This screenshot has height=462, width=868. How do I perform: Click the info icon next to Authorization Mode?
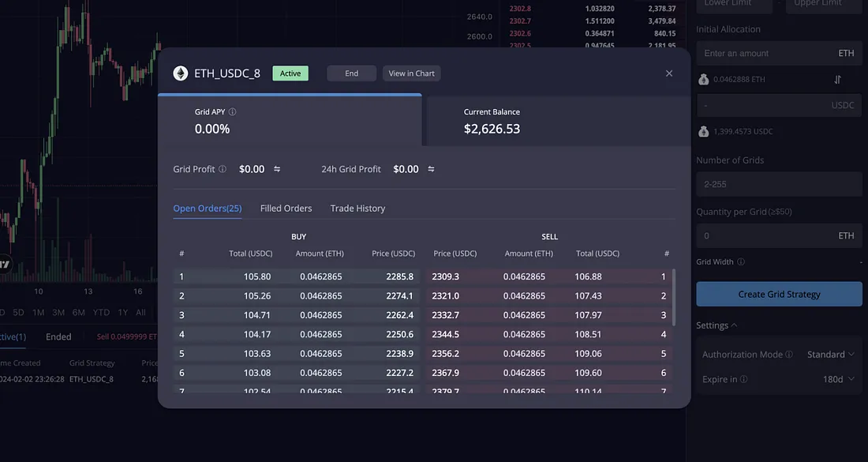pos(789,355)
